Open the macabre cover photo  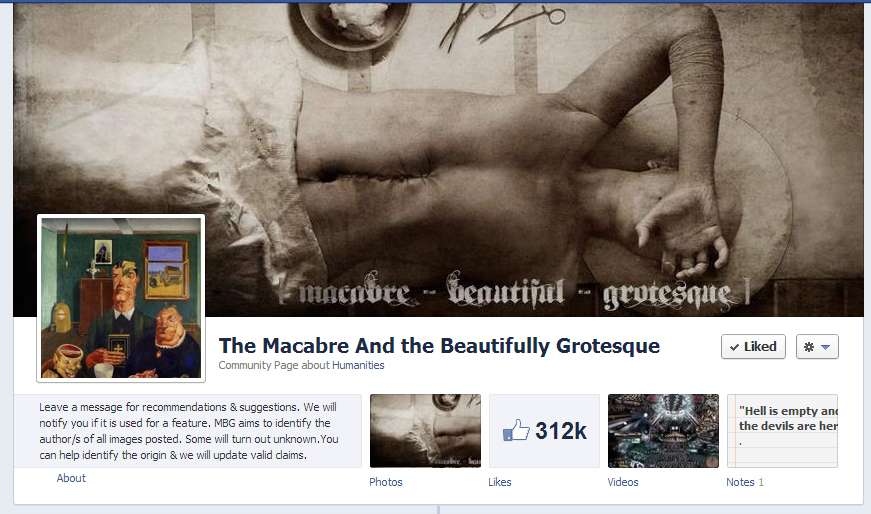438,160
